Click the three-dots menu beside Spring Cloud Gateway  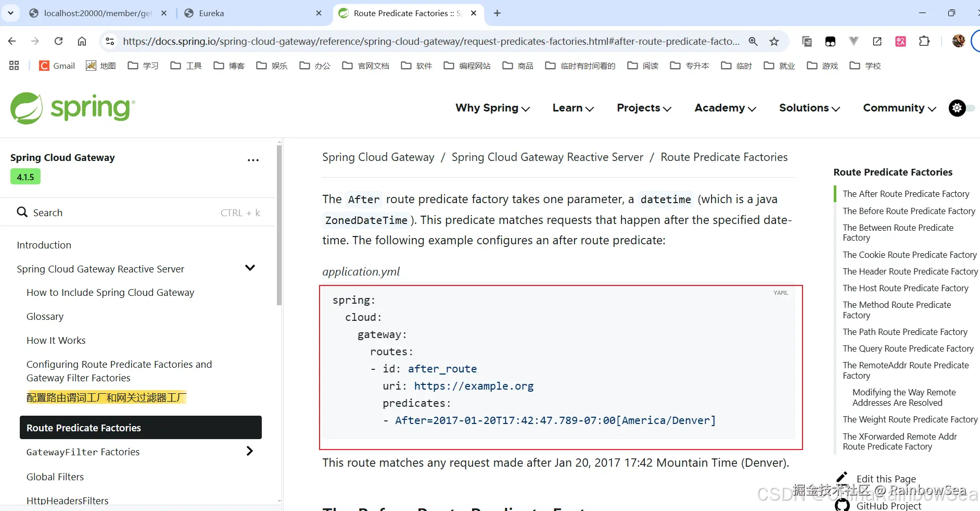pyautogui.click(x=253, y=160)
